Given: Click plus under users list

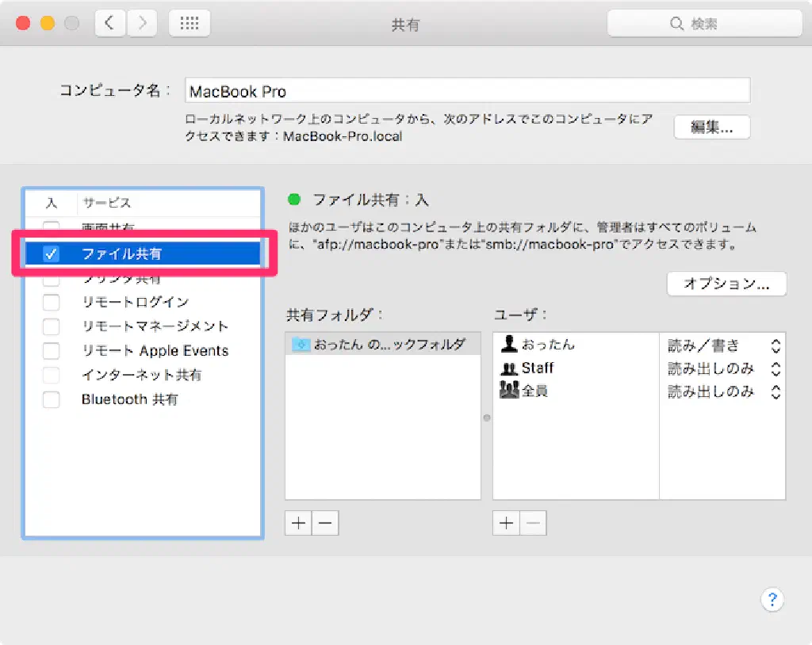Looking at the screenshot, I should click(x=506, y=523).
